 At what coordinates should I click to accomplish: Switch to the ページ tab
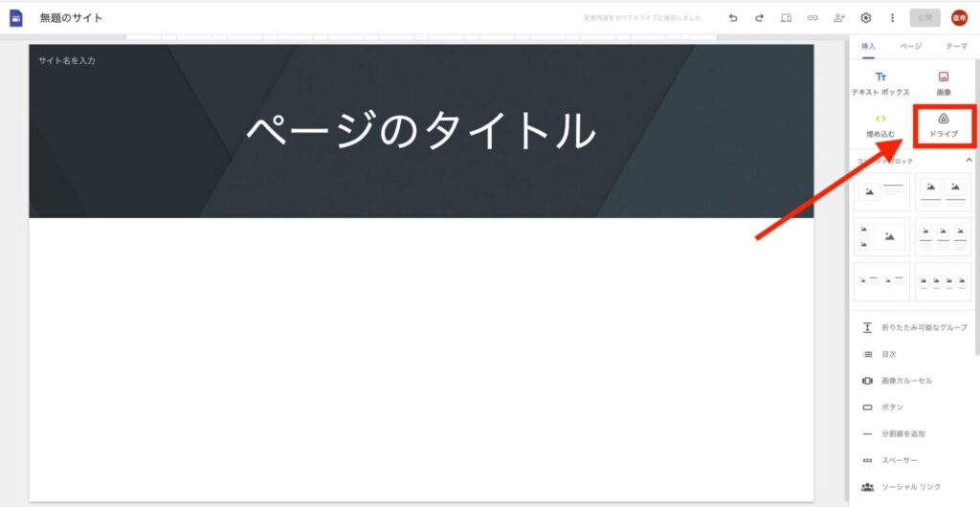911,46
